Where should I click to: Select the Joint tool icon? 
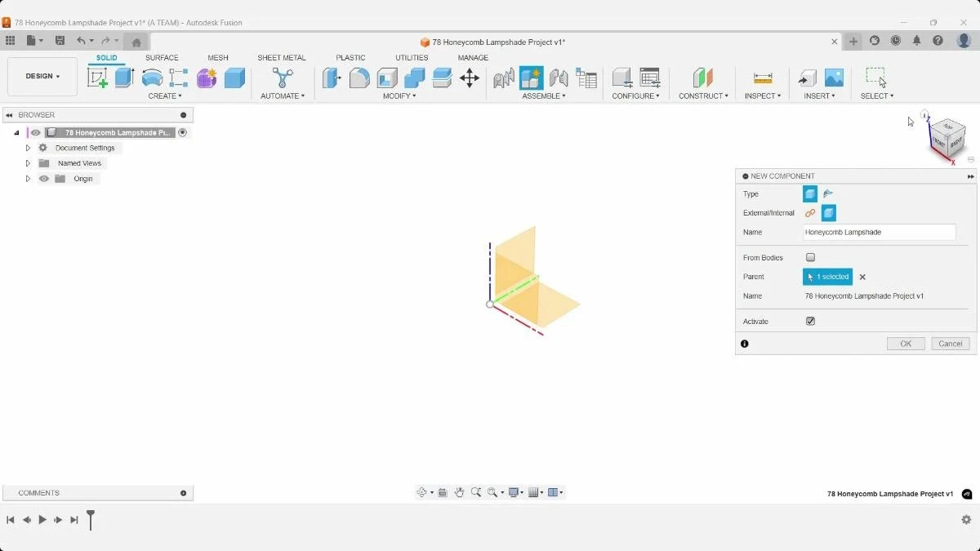click(504, 78)
